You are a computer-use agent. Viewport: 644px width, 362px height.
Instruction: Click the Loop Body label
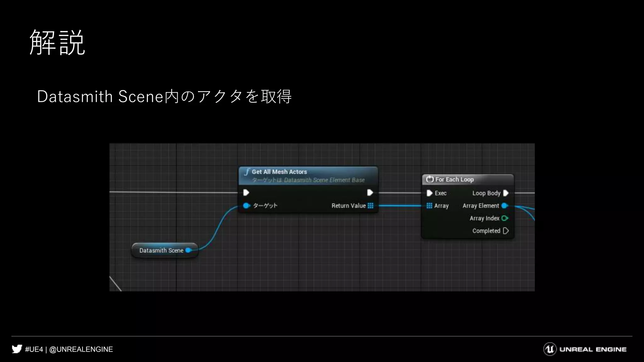[486, 193]
